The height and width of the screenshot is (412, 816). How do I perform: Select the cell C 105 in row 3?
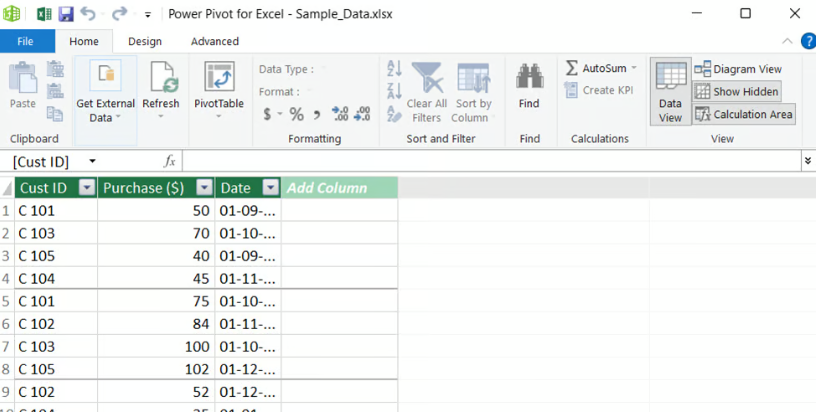(56, 256)
